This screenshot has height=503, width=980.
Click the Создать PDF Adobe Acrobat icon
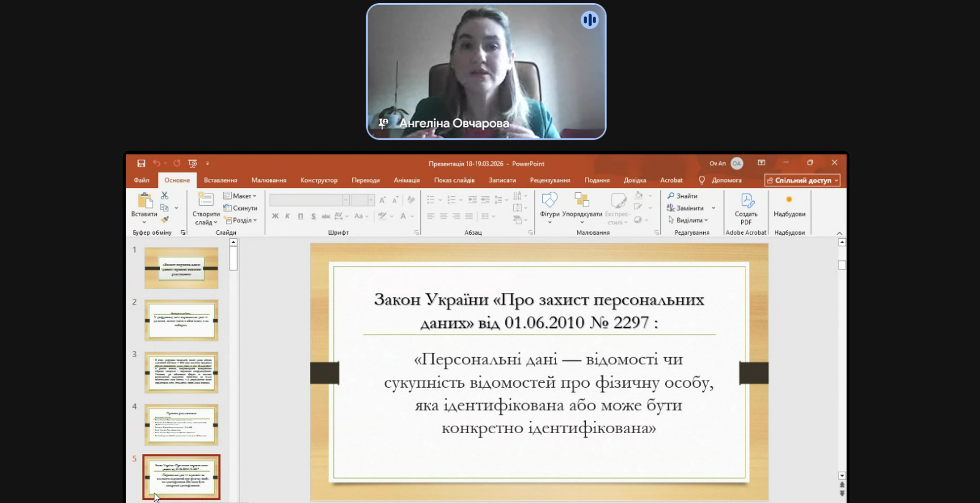pos(746,206)
